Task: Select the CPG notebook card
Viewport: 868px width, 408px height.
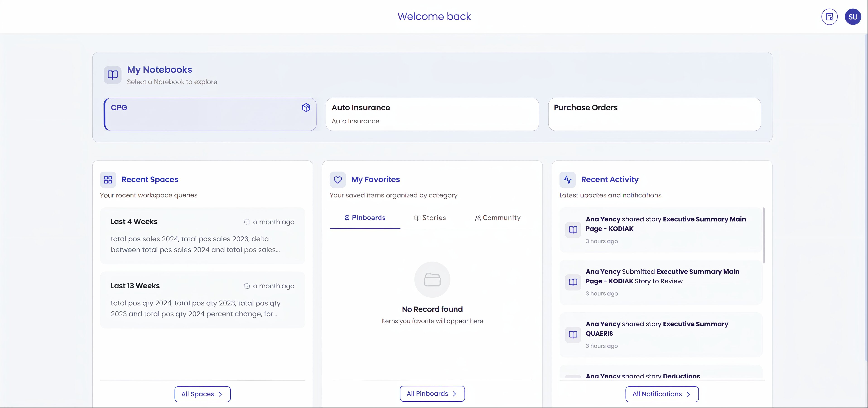Action: click(x=210, y=114)
